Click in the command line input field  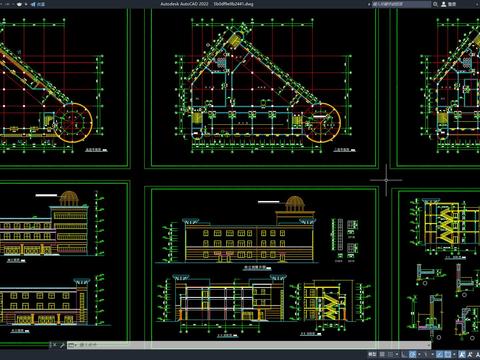(250, 345)
